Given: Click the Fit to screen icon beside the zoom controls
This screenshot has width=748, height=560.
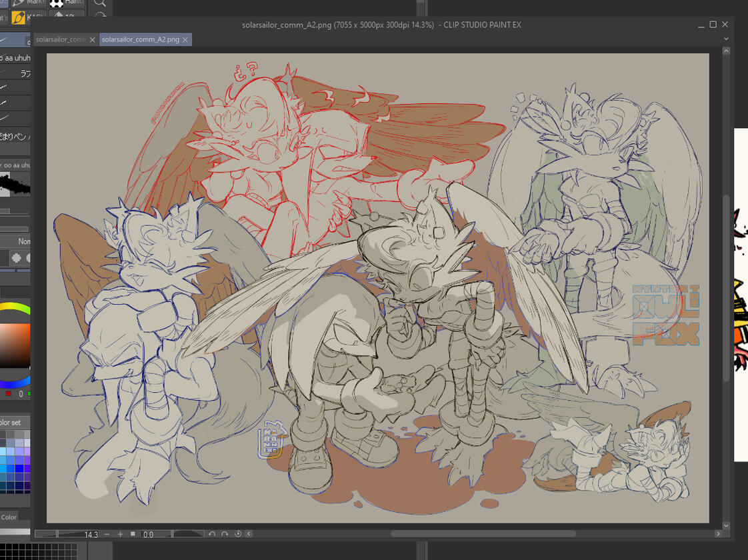Looking at the screenshot, I should 132,534.
